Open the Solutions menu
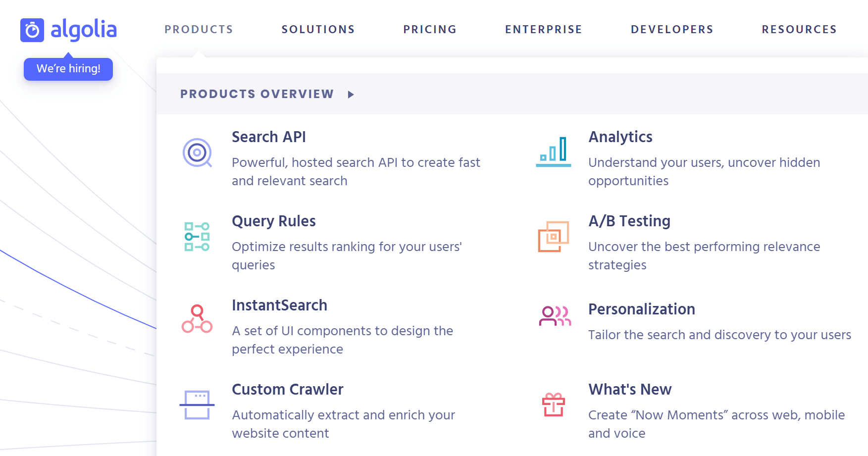The image size is (868, 456). point(318,30)
